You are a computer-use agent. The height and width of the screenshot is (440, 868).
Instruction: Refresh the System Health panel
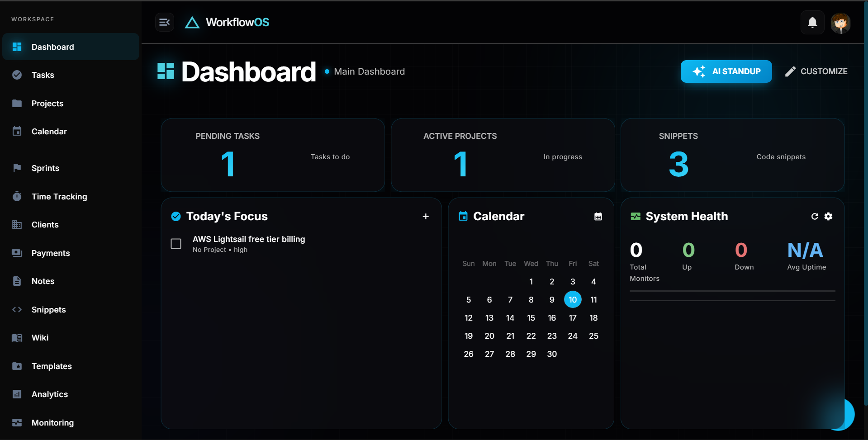814,216
